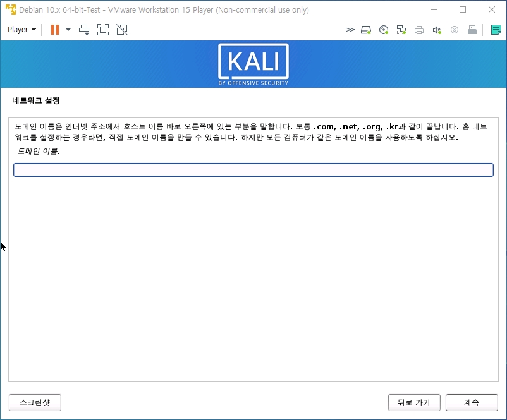Open the printer device icon
The height and width of the screenshot is (420, 507).
419,30
